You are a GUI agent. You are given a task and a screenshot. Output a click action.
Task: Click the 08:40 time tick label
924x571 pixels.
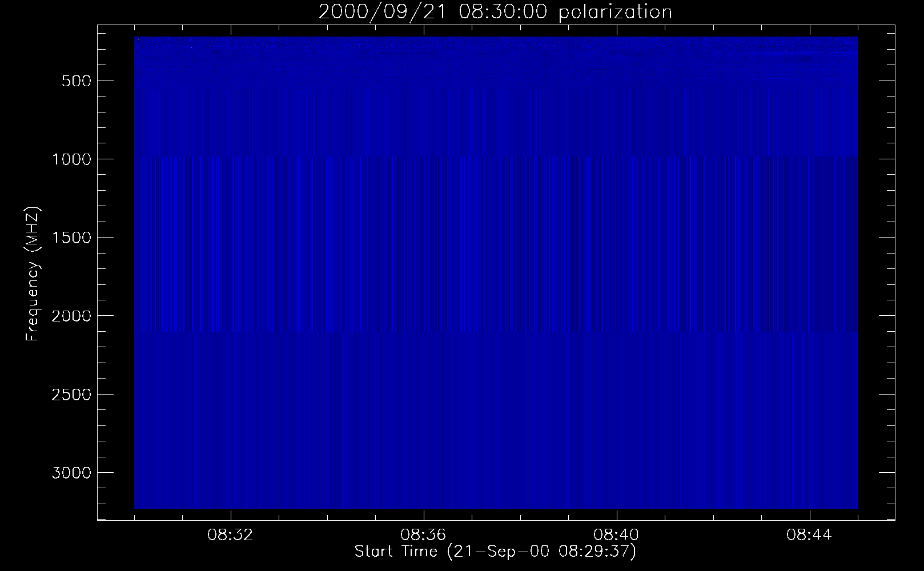coord(617,536)
